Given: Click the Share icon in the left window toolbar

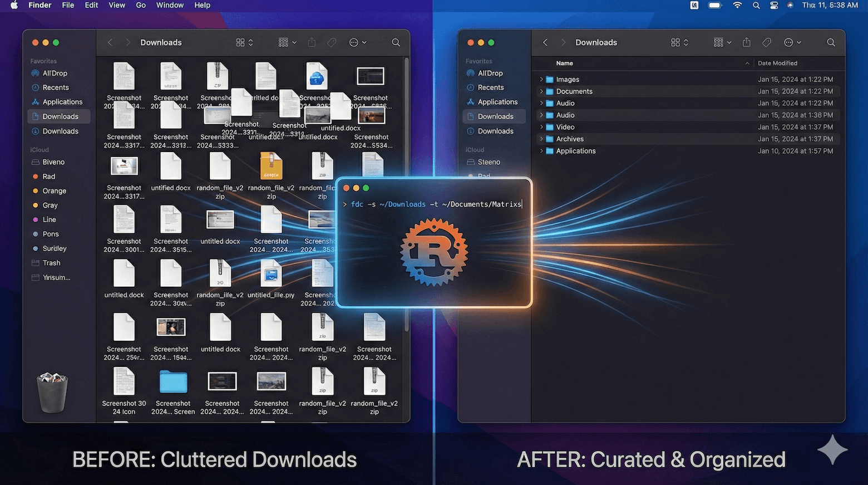Looking at the screenshot, I should [312, 42].
